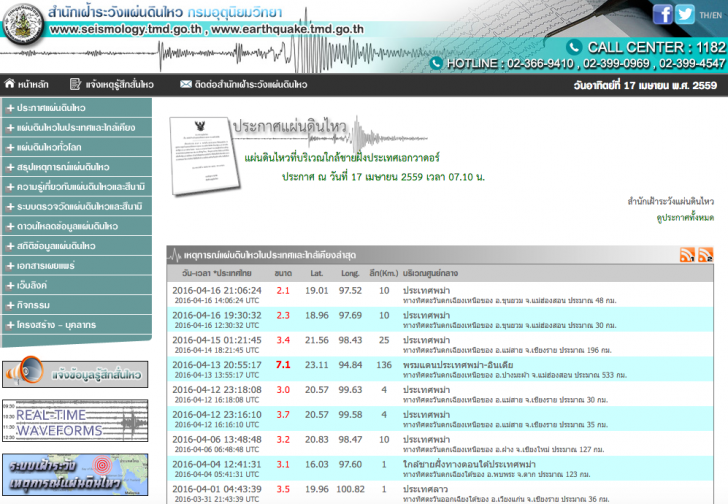This screenshot has height=504, width=728.
Task: Click the home icon beside หน้าหลัก
Action: click(x=10, y=84)
